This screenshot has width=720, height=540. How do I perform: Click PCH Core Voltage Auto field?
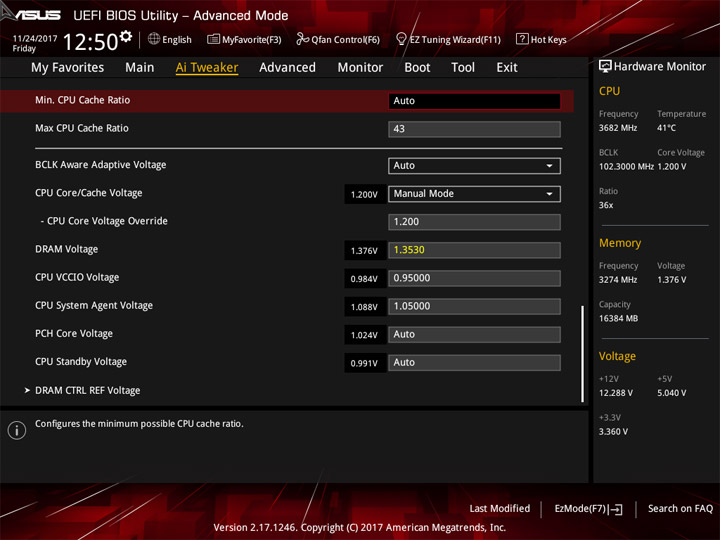(x=474, y=334)
